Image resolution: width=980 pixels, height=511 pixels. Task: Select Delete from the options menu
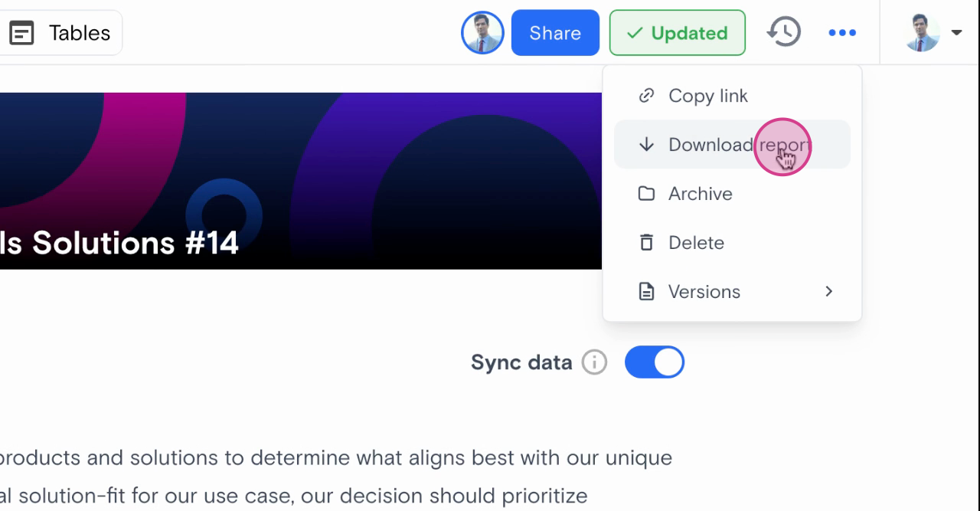[x=696, y=243]
